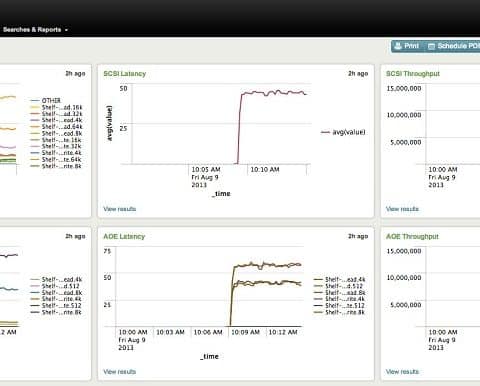
Task: Open View results under AOE Latency
Action: 119,372
